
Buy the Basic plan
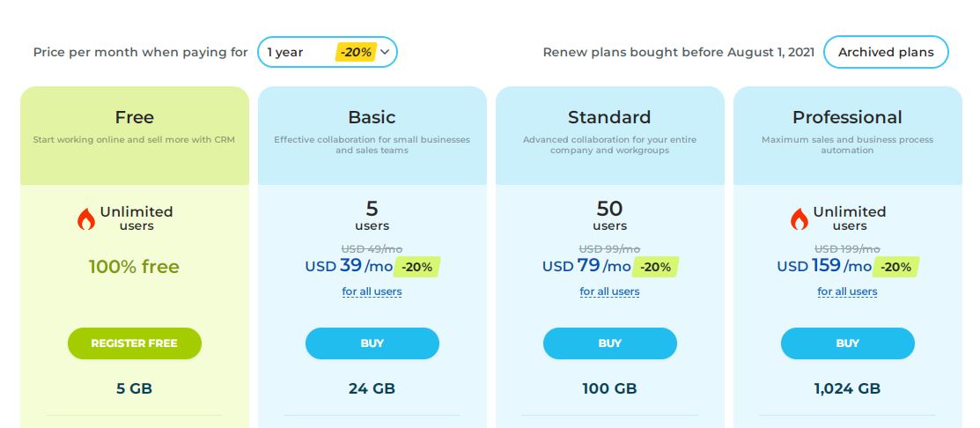372,343
